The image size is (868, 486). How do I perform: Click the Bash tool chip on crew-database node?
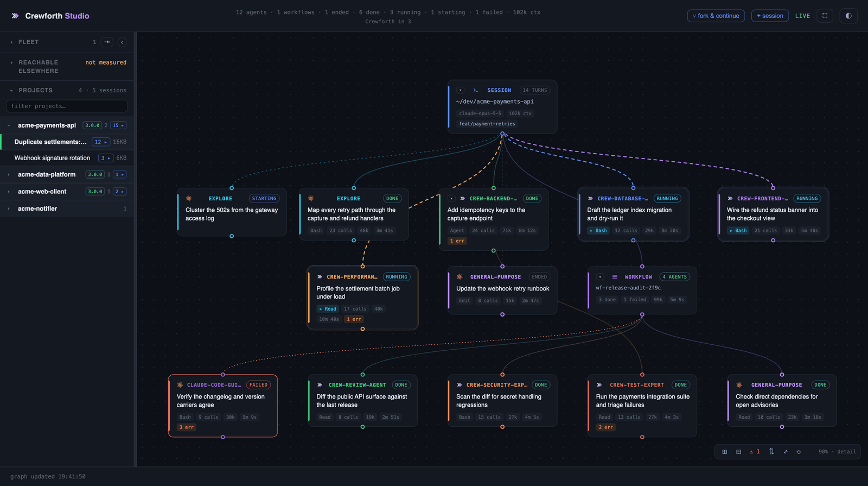click(598, 231)
